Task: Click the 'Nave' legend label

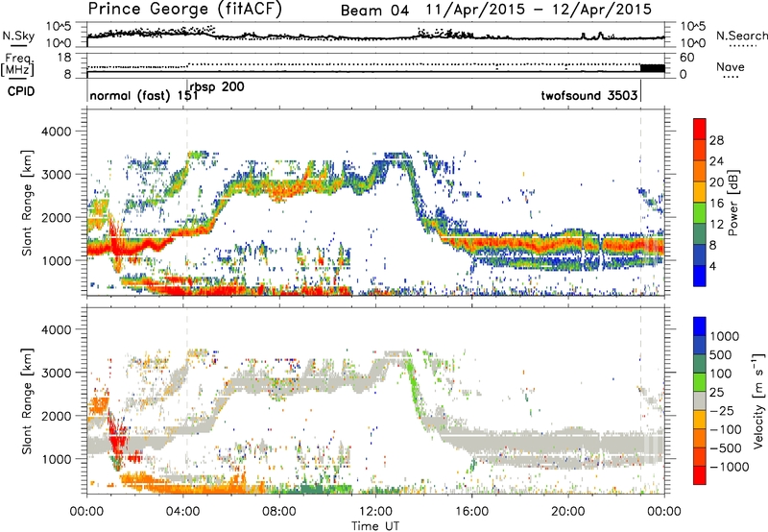Action: (731, 66)
